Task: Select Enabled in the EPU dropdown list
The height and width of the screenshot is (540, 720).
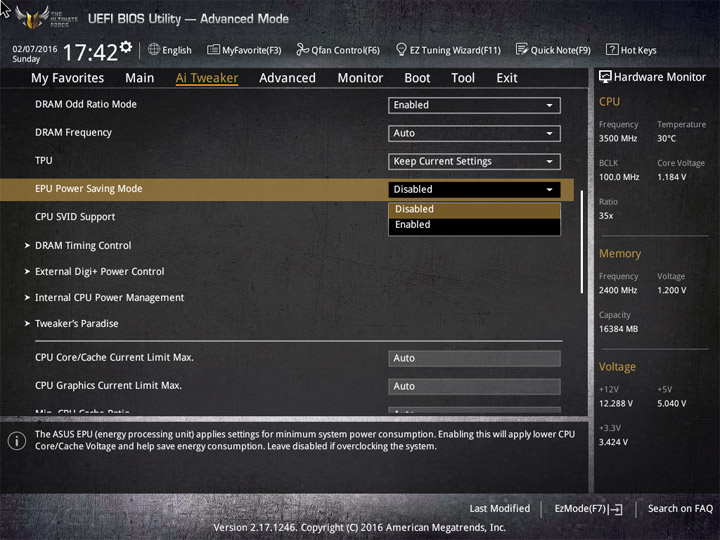Action: 474,225
